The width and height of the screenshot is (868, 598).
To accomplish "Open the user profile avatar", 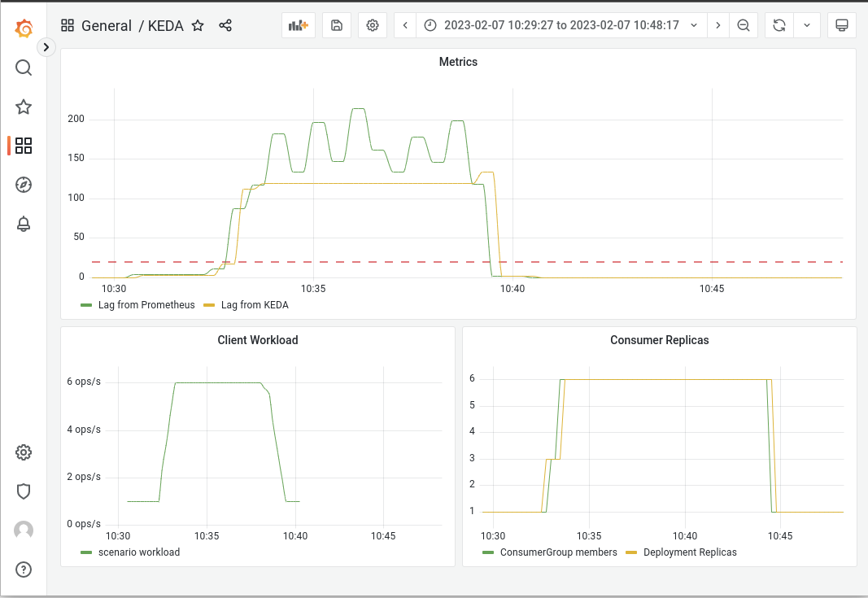I will (24, 530).
